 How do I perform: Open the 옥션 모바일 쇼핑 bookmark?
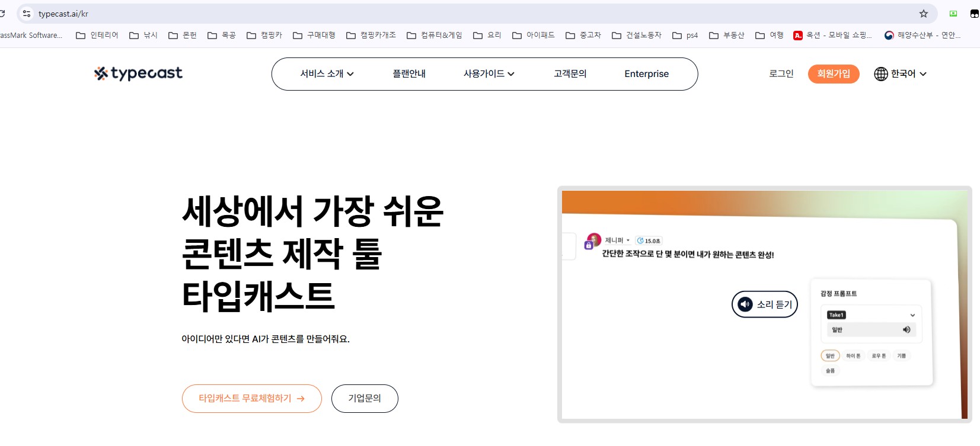(x=833, y=36)
